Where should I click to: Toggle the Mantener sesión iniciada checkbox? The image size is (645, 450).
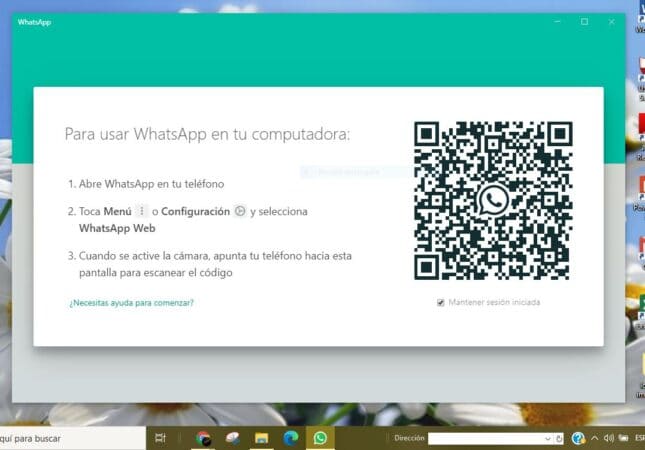pyautogui.click(x=441, y=303)
